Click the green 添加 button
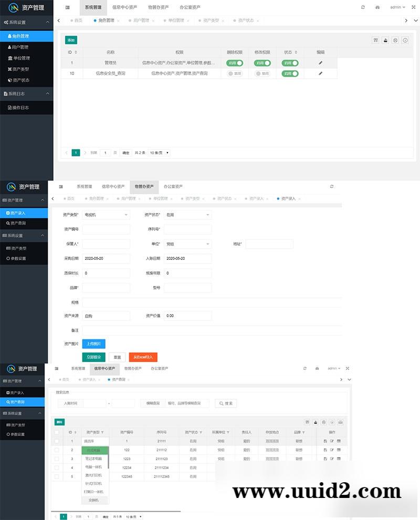The image size is (420, 520). pos(71,40)
